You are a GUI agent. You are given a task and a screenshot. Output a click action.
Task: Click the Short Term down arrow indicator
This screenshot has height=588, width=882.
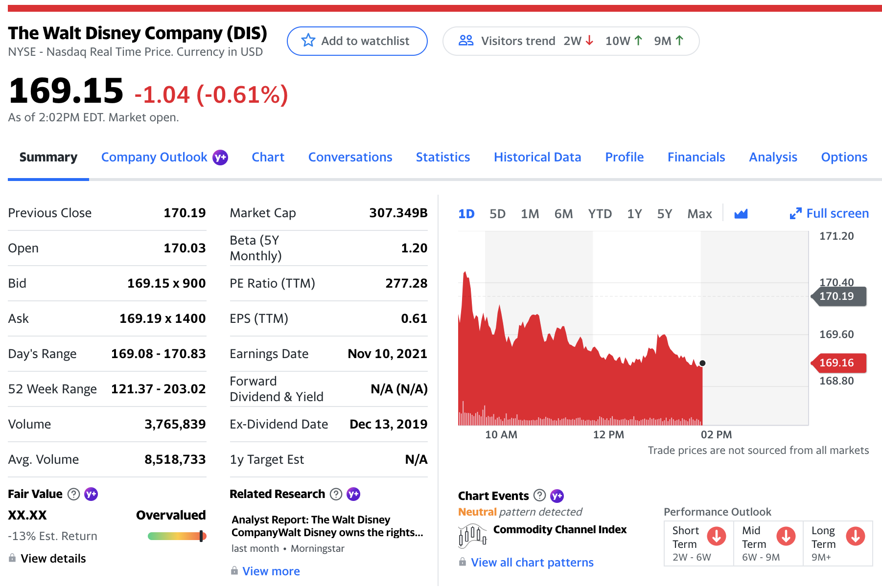716,536
